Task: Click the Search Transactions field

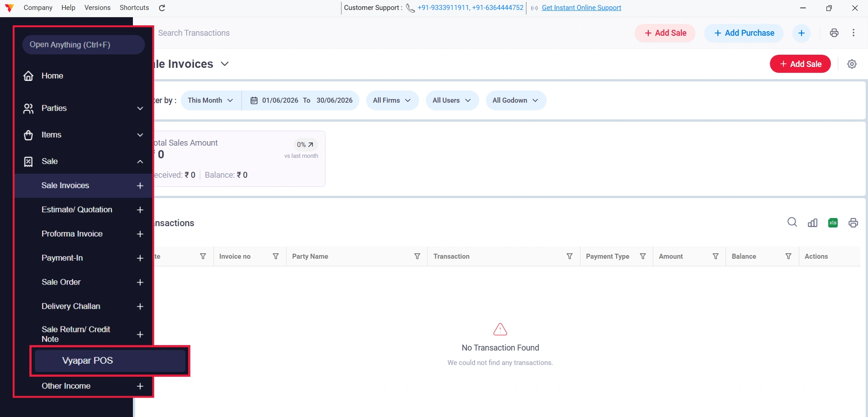Action: tap(194, 33)
